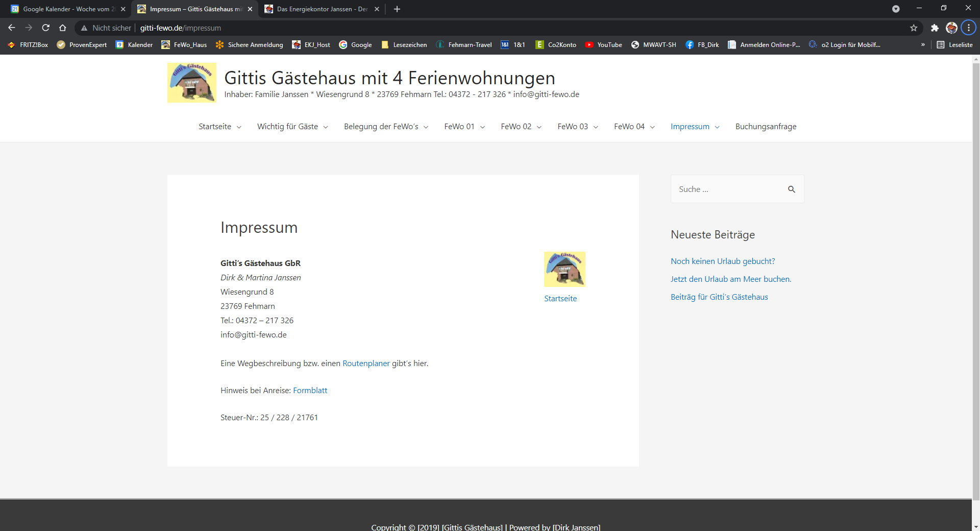The width and height of the screenshot is (980, 531).
Task: Switch to Das Energiekontor Janssen tab
Action: pos(319,9)
